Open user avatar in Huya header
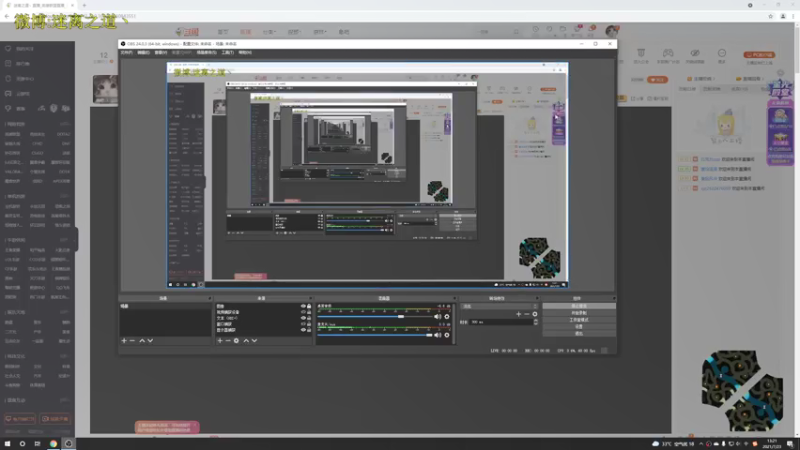 (612, 31)
